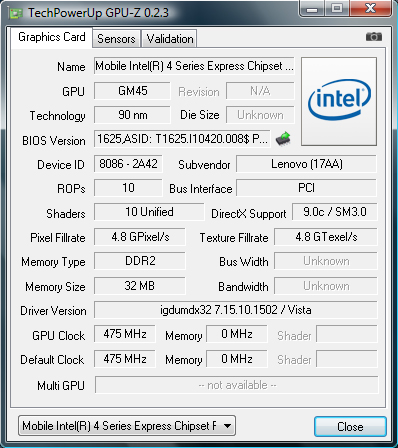Click the TechPowerUp GPU-Z 0.2.3 title text
This screenshot has height=448, width=398.
tap(99, 13)
